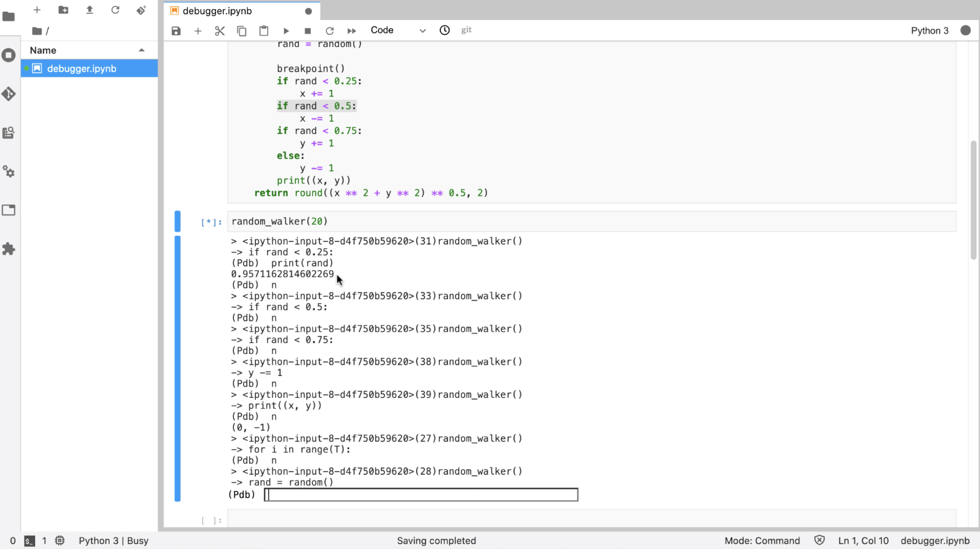Viewport: 980px width, 549px height.
Task: Click the notebook vertical scrollbar
Action: pyautogui.click(x=973, y=200)
